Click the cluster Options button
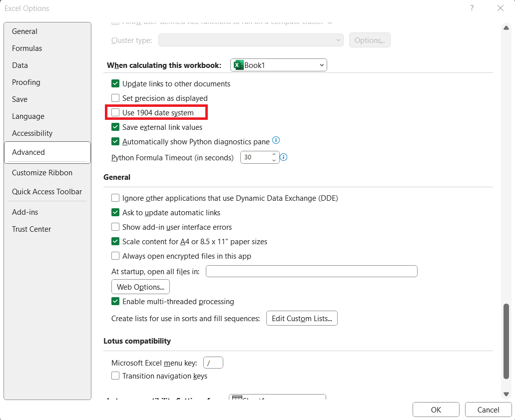This screenshot has height=420, width=515. pyautogui.click(x=370, y=40)
